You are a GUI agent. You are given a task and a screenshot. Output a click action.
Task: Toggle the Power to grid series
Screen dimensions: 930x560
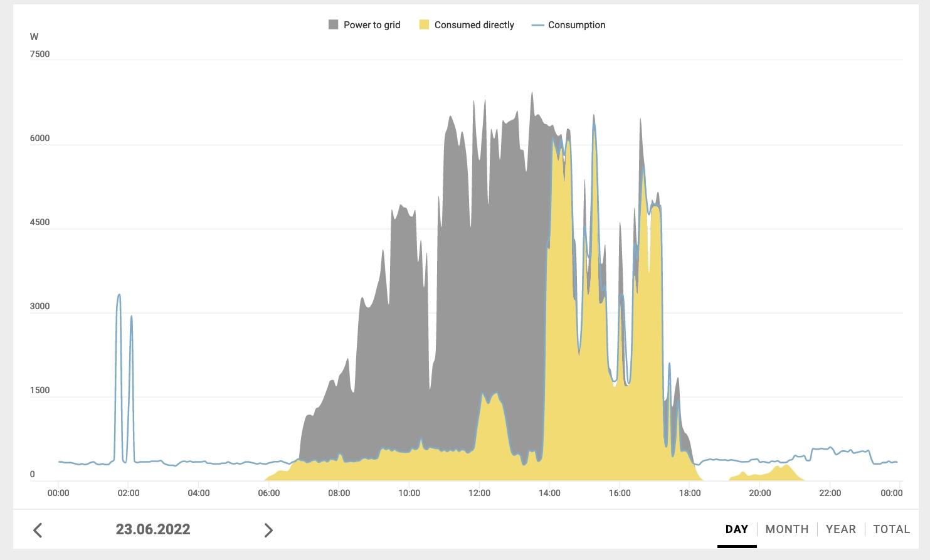coord(364,25)
